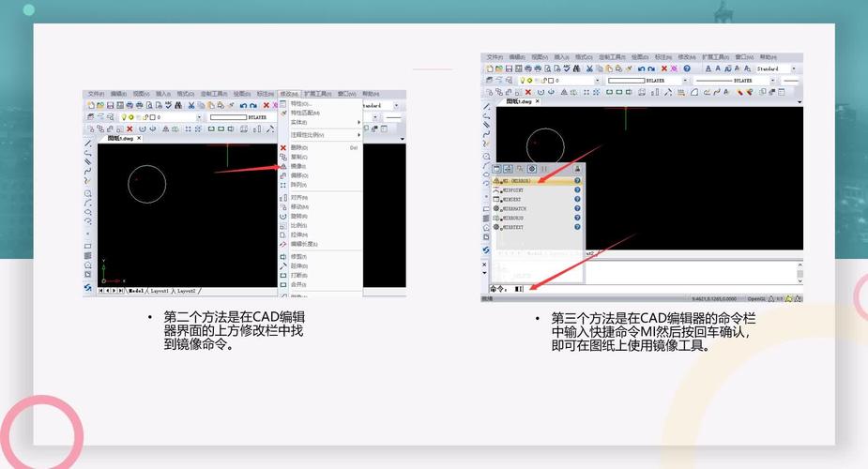Click scissors Cut icon in right window
868x469 pixels.
pyautogui.click(x=589, y=68)
